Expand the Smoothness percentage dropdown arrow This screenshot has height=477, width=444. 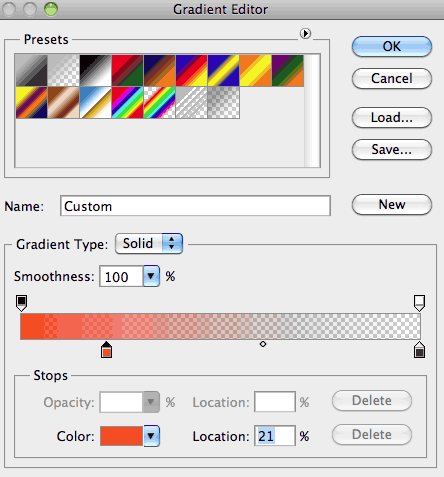point(151,276)
